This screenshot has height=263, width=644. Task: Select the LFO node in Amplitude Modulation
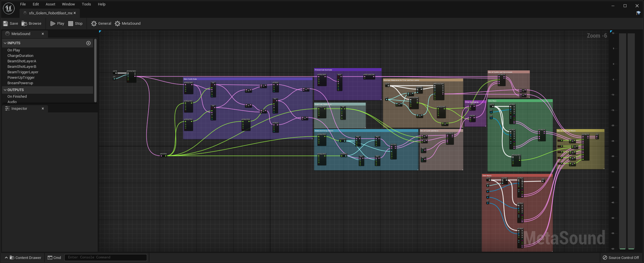pyautogui.click(x=343, y=113)
